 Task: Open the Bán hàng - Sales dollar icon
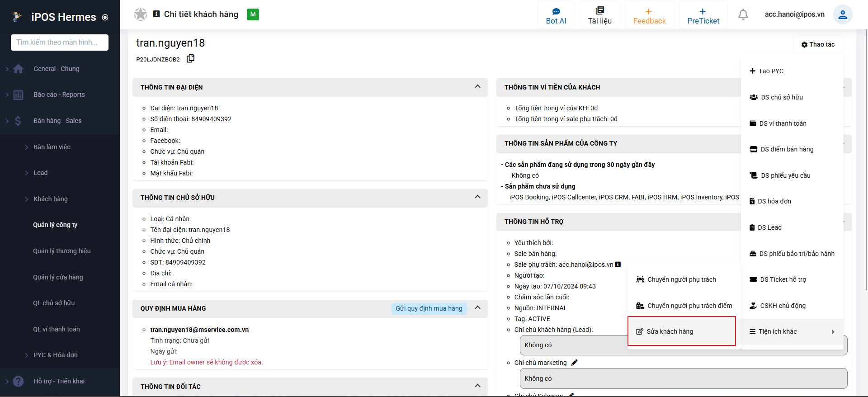point(19,121)
